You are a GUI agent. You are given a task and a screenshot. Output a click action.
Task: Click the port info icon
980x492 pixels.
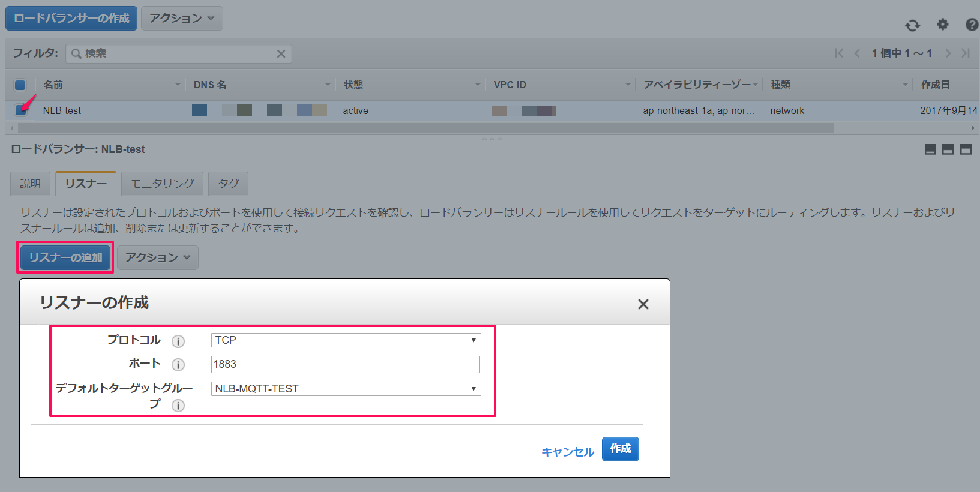[x=178, y=365]
